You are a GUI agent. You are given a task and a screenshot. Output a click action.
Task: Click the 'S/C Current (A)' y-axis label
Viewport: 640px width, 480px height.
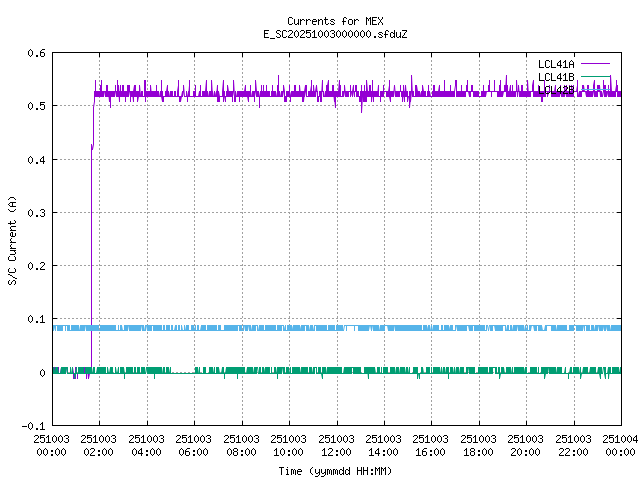click(x=12, y=240)
